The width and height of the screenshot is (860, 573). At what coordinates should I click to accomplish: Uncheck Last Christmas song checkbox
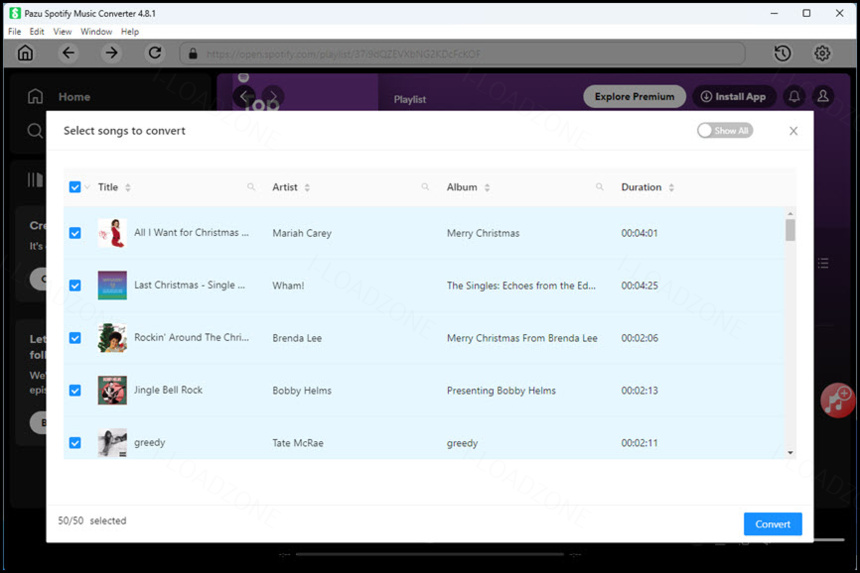pos(75,286)
